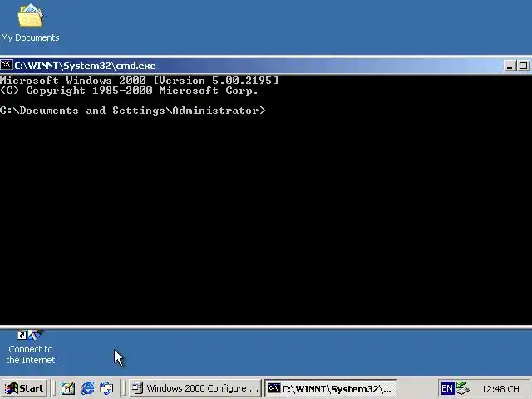The image size is (532, 399).
Task: Click the My Documents label text
Action: coord(30,37)
